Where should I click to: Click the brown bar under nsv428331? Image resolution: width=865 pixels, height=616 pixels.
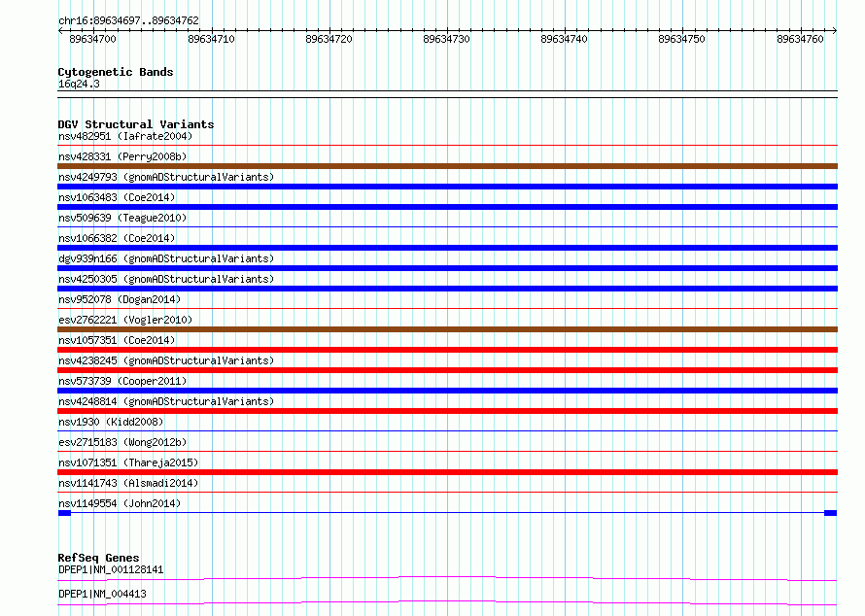pos(447,166)
